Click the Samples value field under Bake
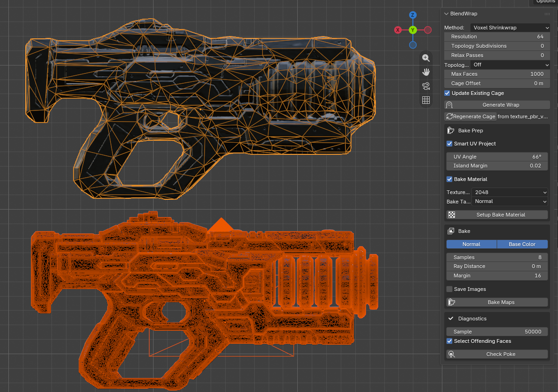This screenshot has width=558, height=392. [497, 258]
